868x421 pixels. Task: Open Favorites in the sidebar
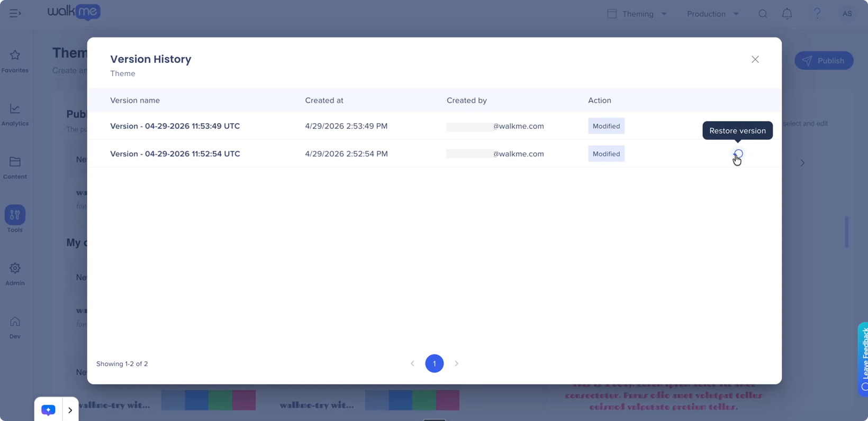pyautogui.click(x=15, y=61)
